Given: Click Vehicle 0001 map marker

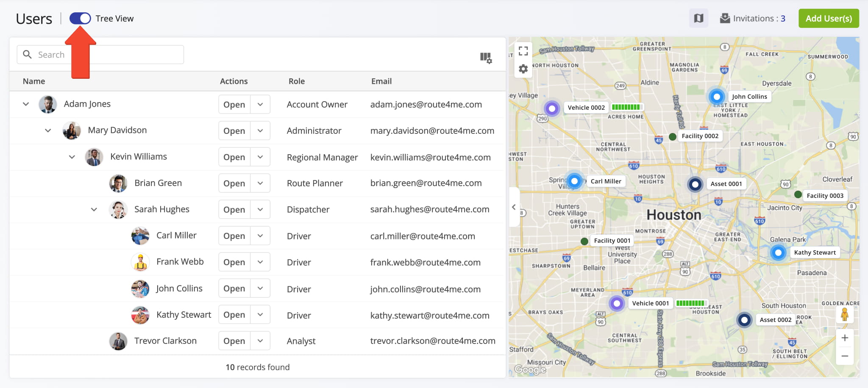Looking at the screenshot, I should [x=617, y=303].
